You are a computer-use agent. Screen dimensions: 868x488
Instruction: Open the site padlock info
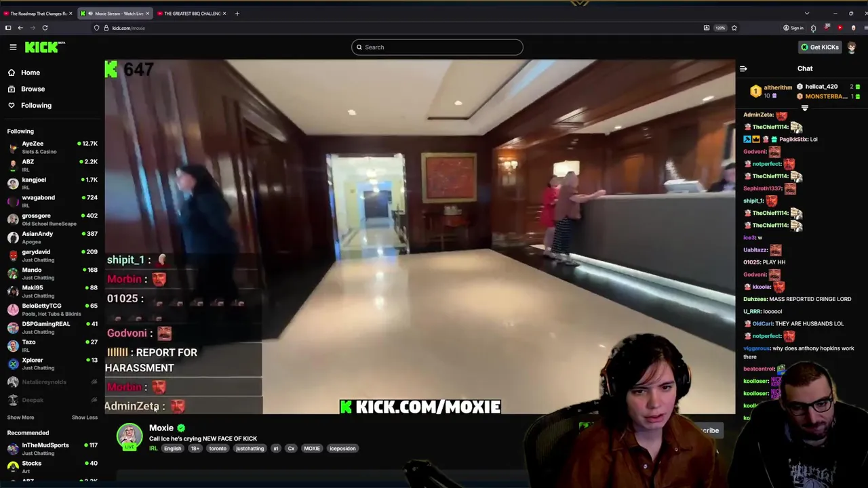pyautogui.click(x=106, y=28)
